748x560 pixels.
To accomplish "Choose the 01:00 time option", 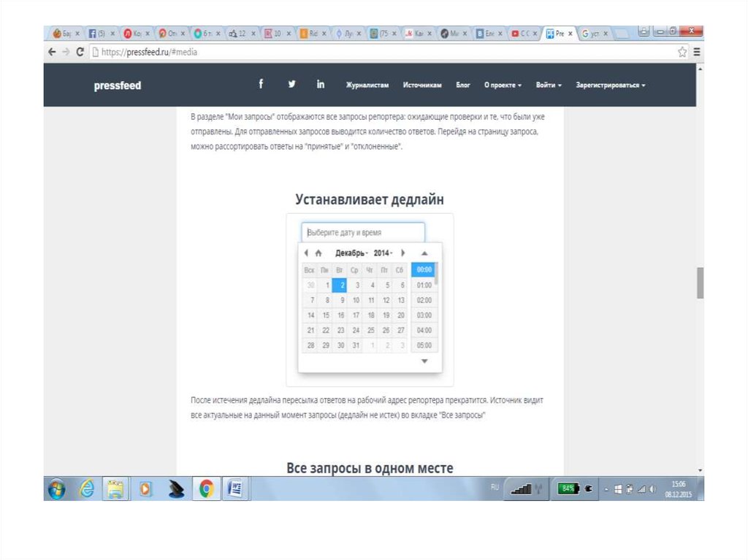I will point(424,285).
